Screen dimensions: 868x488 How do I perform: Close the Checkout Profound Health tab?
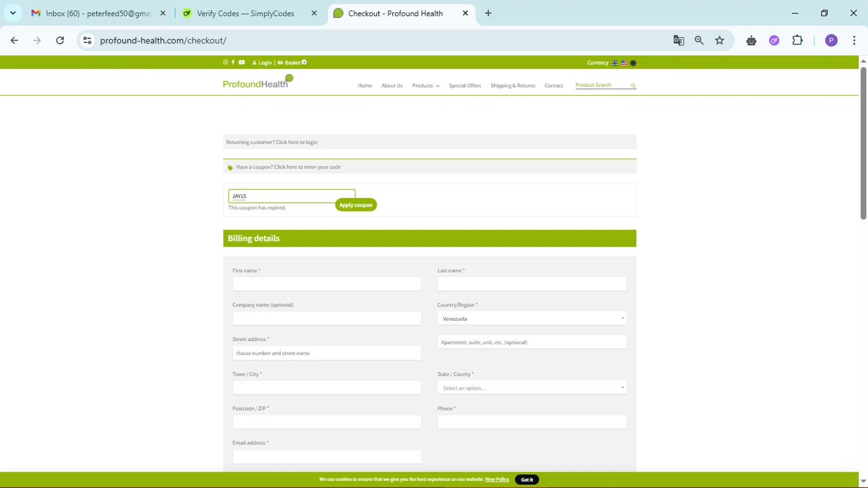click(465, 13)
